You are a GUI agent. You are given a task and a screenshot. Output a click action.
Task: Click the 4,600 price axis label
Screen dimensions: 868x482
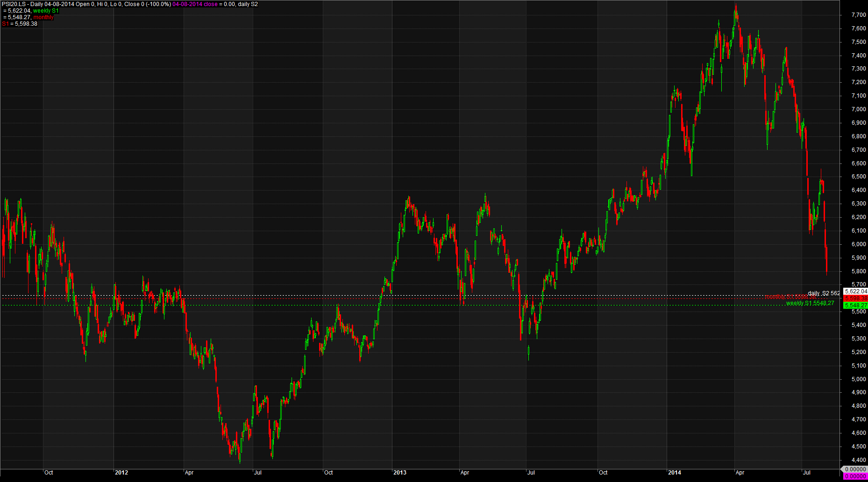859,433
